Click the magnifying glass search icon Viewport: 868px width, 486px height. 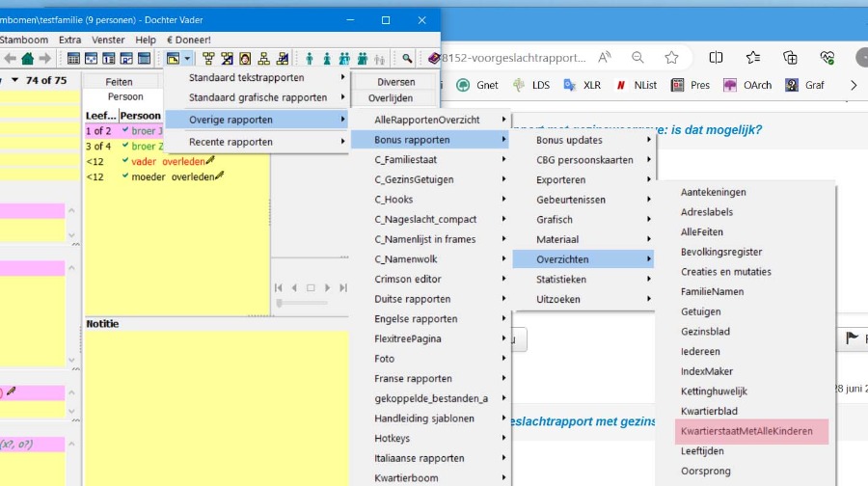tap(408, 59)
